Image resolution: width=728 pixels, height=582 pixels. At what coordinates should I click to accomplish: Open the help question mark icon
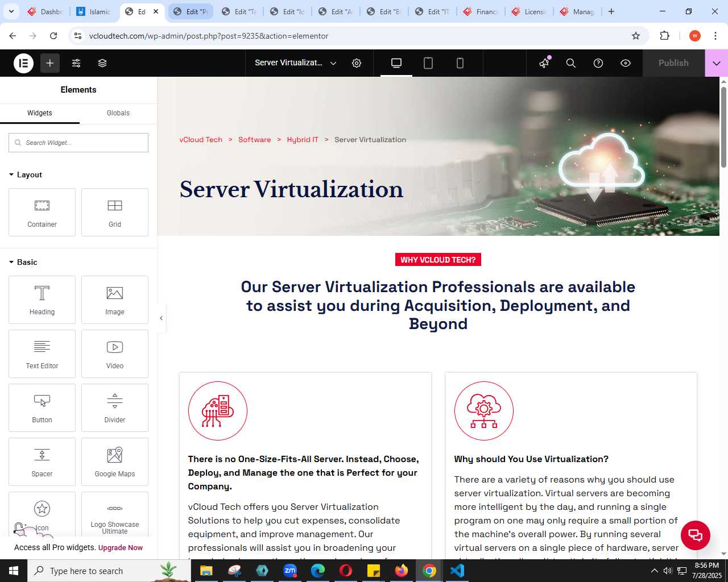coord(598,63)
